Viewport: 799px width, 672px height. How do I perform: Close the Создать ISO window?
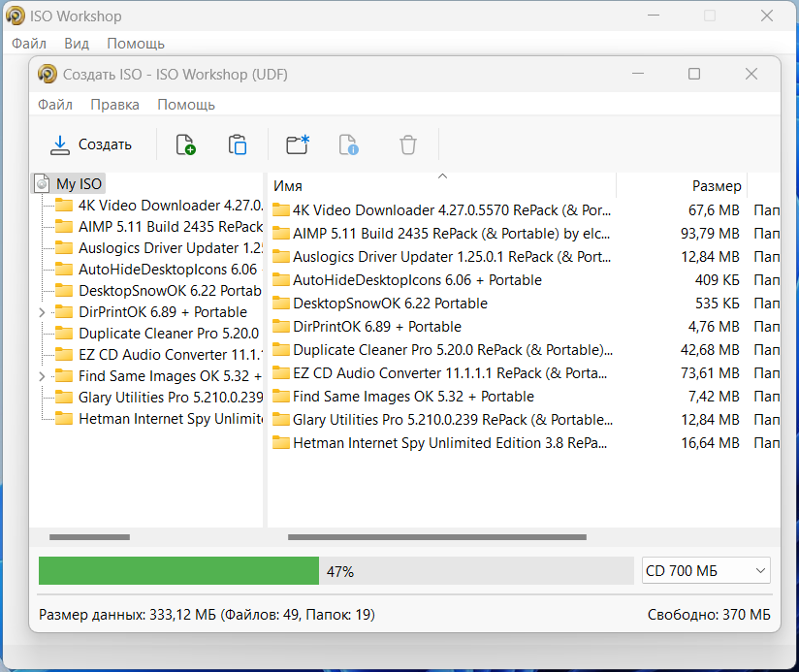tap(751, 74)
